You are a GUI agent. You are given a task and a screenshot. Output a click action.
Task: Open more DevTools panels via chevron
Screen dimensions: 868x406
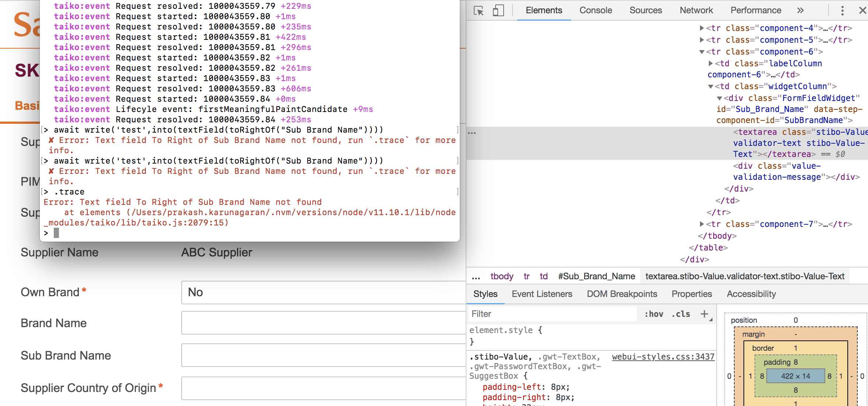tap(800, 11)
